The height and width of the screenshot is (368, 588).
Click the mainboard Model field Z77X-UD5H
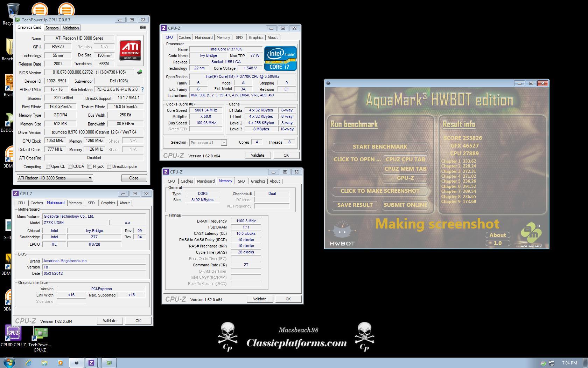click(x=75, y=223)
